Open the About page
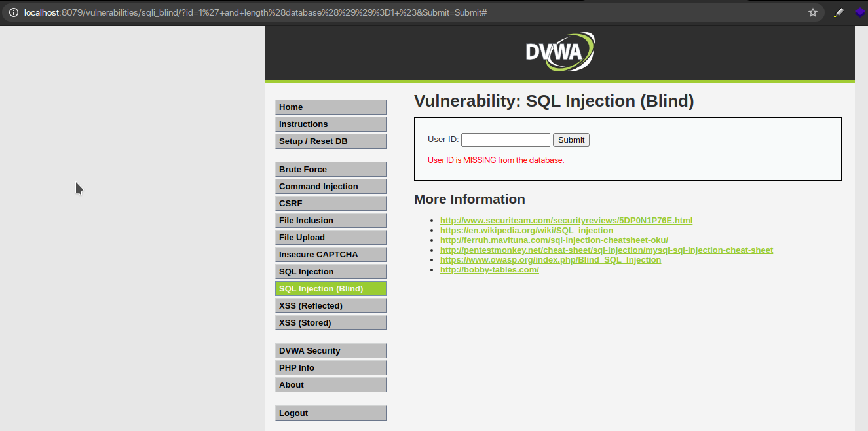Screen dimensions: 868x431 point(331,385)
